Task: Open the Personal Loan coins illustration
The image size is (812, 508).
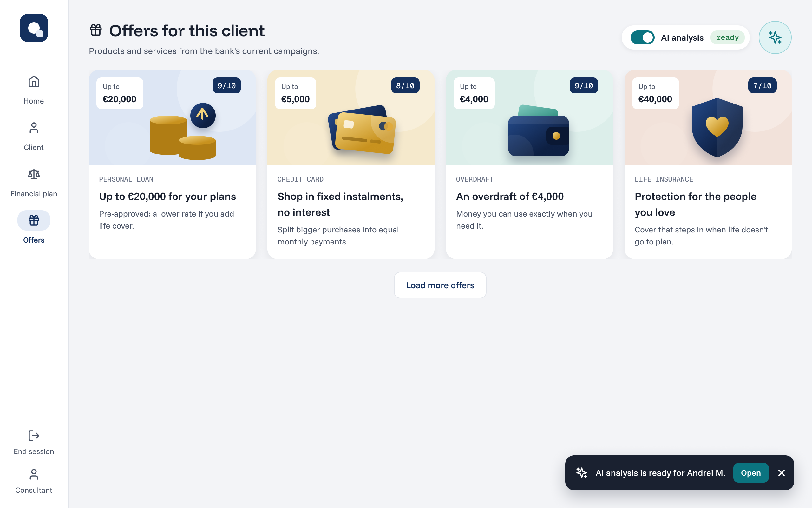Action: tap(183, 132)
